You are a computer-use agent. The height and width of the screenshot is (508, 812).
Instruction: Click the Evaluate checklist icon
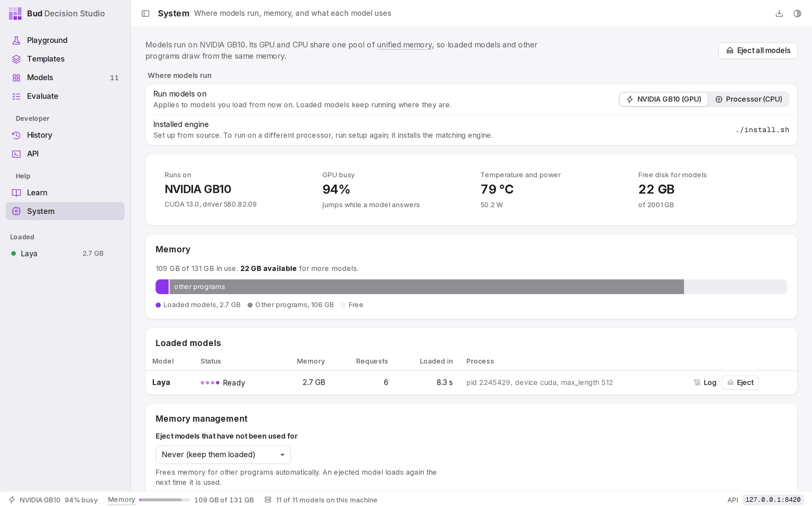click(x=16, y=96)
